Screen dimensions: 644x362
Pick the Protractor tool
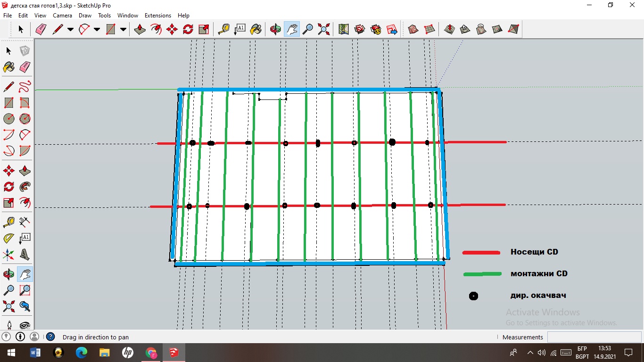click(8, 239)
